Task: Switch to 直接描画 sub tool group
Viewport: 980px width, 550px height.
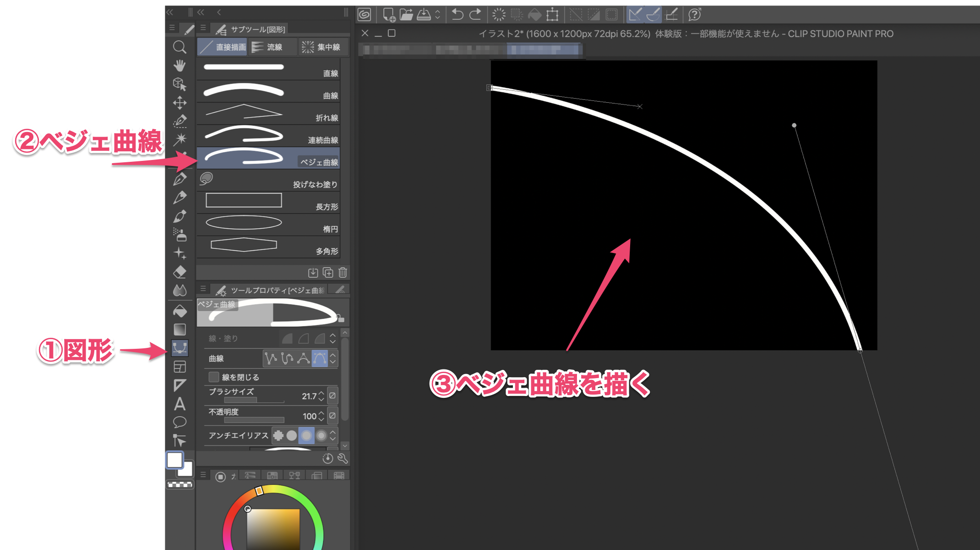Action: (223, 47)
